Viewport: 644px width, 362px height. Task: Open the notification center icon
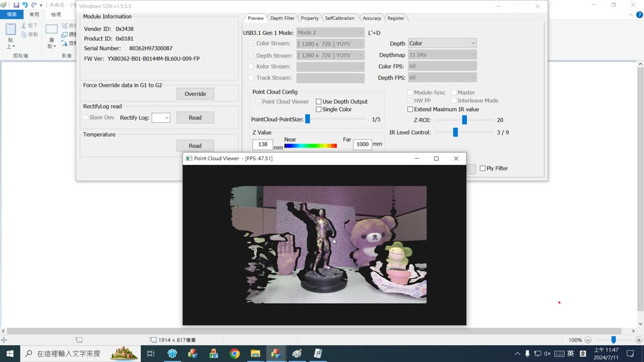click(631, 353)
